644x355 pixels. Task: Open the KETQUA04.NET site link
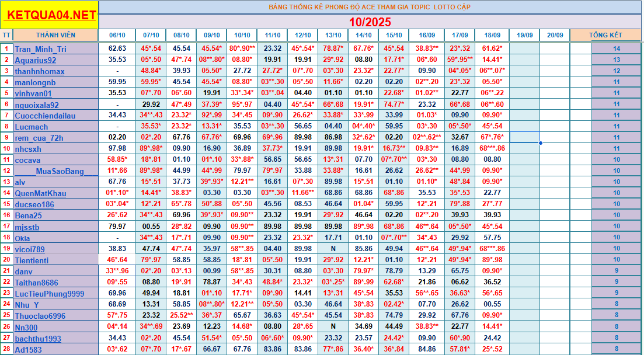click(x=50, y=16)
